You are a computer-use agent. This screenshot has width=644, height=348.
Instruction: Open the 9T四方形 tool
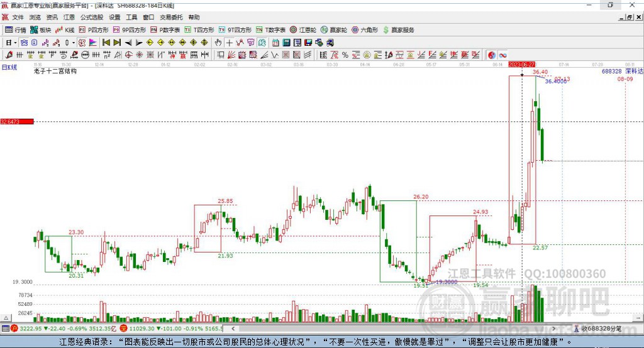tap(235, 30)
